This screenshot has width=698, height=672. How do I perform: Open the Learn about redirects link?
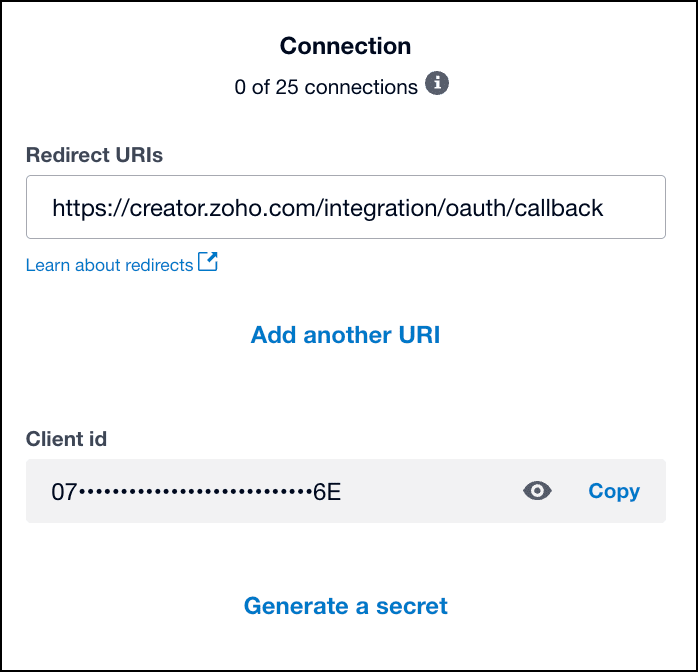pos(109,265)
